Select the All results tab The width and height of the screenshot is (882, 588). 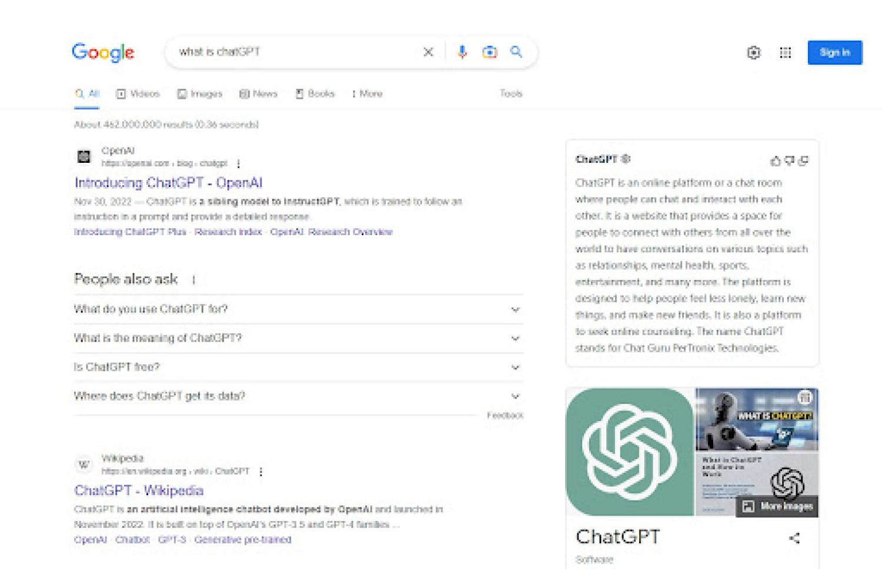(87, 93)
